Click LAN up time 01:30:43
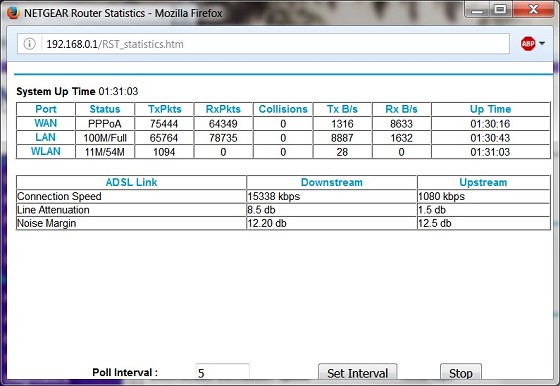The height and width of the screenshot is (386, 560). 490,138
